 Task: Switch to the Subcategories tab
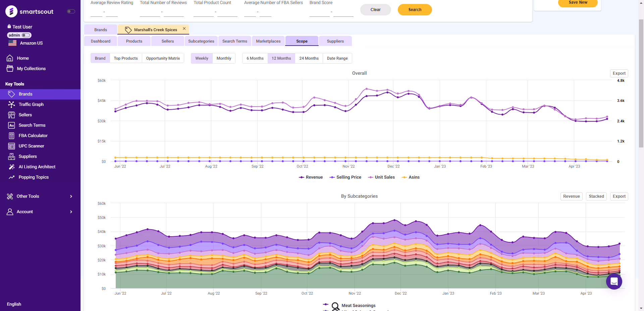tap(201, 41)
